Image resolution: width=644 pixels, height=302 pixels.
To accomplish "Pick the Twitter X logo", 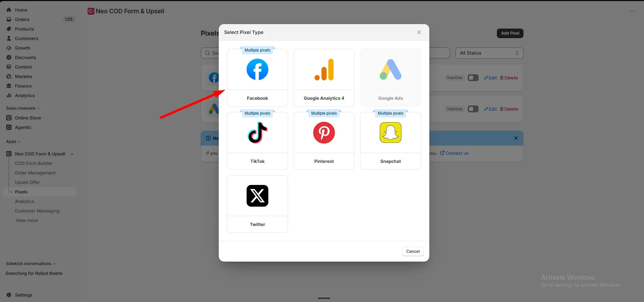I will (x=257, y=196).
